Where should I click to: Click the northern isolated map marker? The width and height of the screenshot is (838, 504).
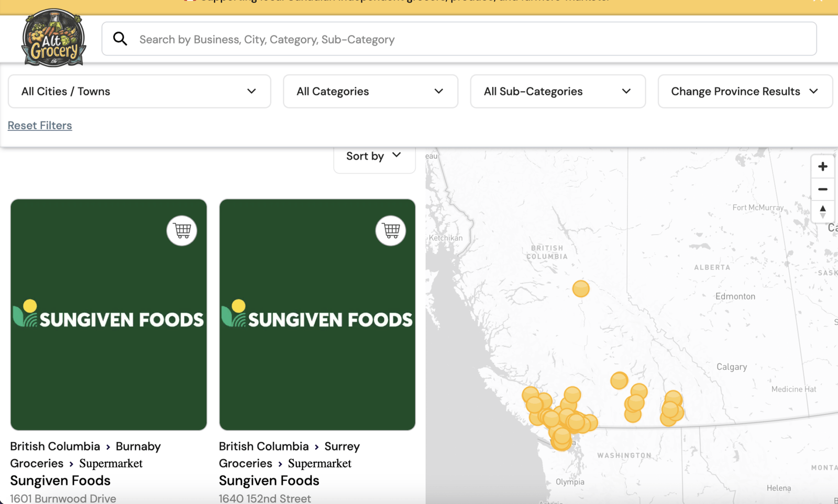click(580, 288)
